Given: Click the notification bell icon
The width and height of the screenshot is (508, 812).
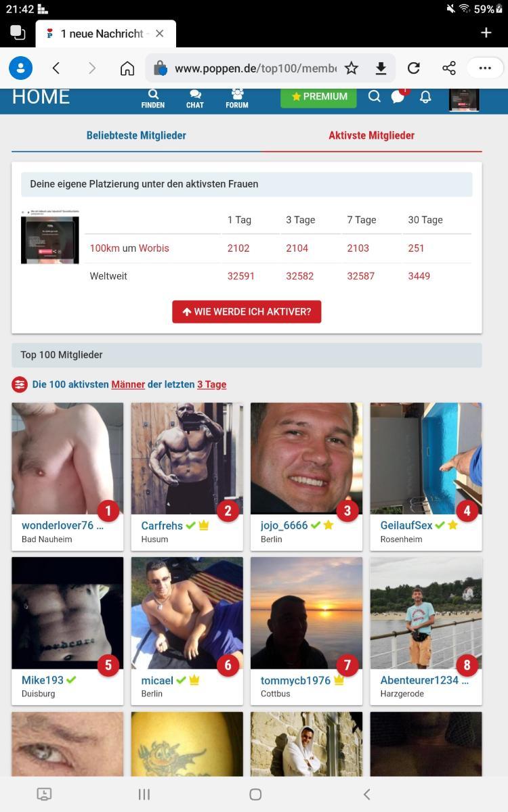Looking at the screenshot, I should 425,97.
